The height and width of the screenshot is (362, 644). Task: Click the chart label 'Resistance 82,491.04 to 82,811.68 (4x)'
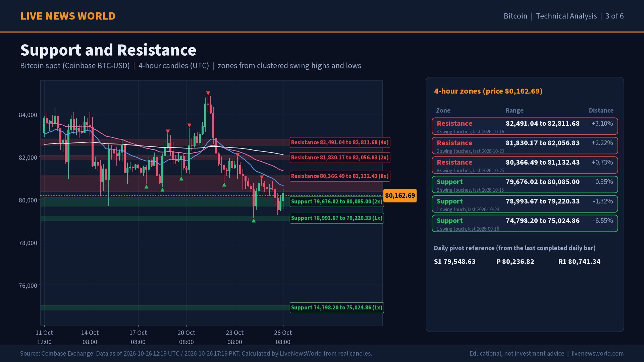coord(340,142)
